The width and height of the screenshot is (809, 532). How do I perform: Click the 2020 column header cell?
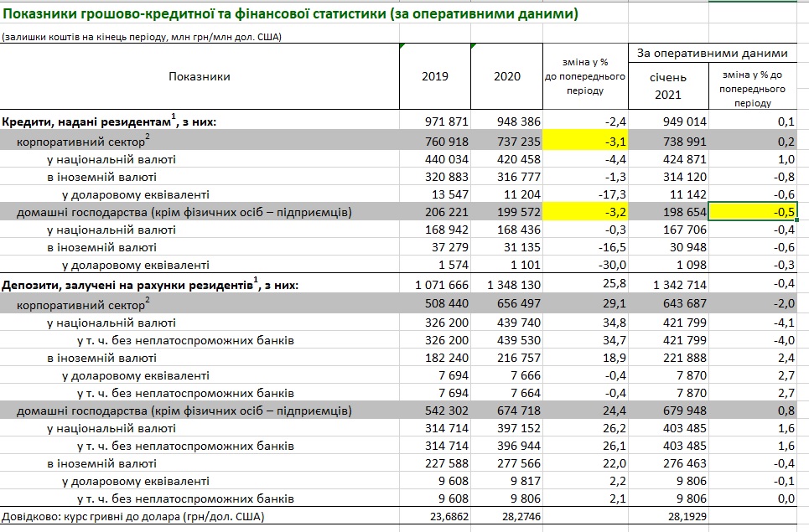coord(506,76)
